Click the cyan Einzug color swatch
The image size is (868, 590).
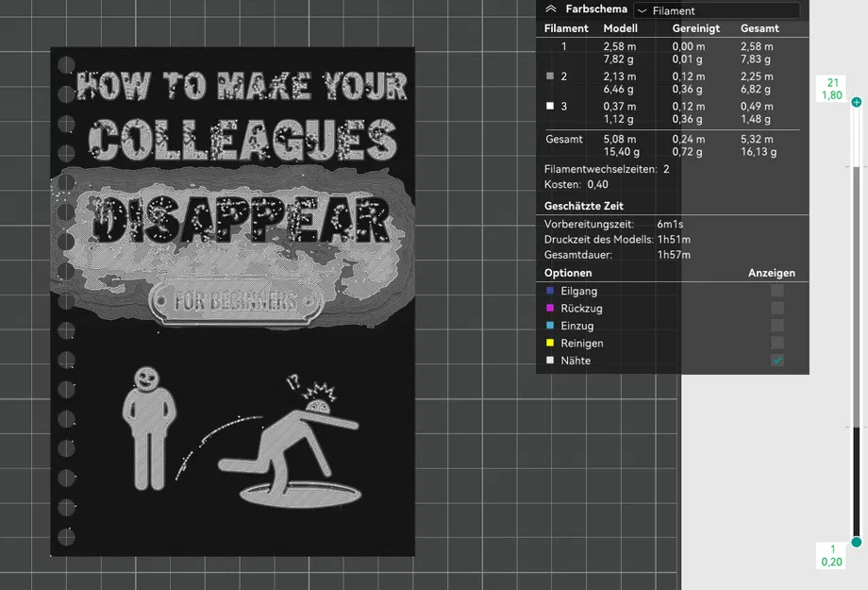pos(550,325)
